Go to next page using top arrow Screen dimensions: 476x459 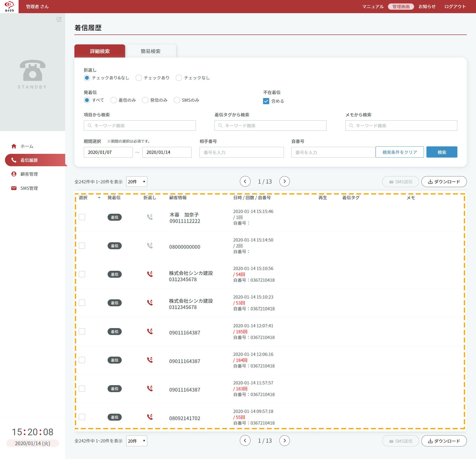click(x=284, y=181)
